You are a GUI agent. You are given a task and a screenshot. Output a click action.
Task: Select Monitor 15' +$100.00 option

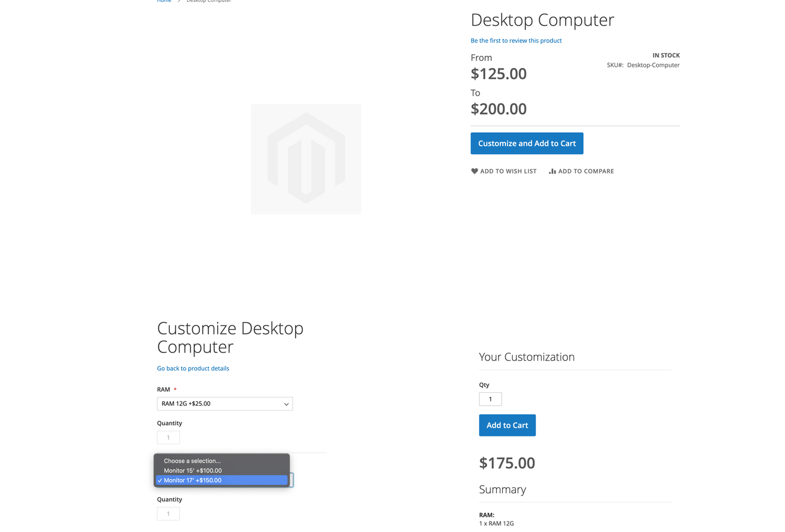click(x=193, y=471)
